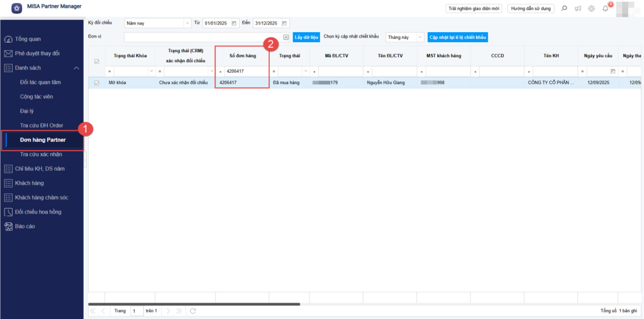The image size is (644, 319).
Task: Click the 12/09/2025 request date cell
Action: pyautogui.click(x=599, y=83)
